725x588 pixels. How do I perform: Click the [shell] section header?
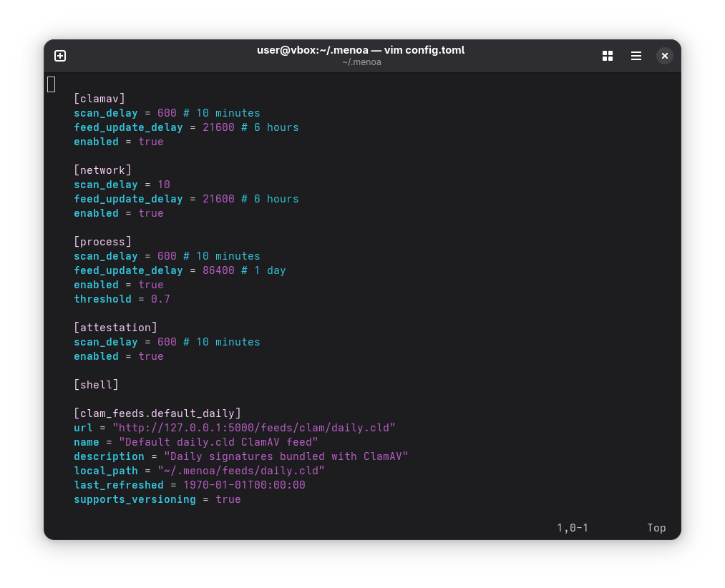click(96, 385)
